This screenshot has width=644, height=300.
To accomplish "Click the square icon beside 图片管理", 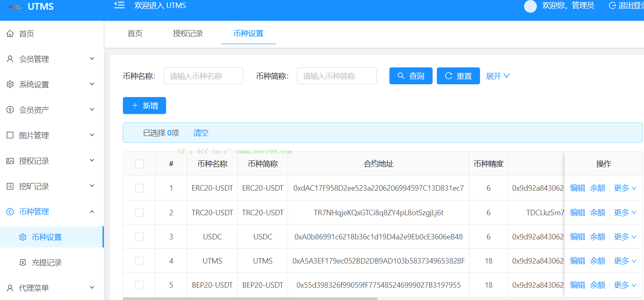I will [10, 135].
